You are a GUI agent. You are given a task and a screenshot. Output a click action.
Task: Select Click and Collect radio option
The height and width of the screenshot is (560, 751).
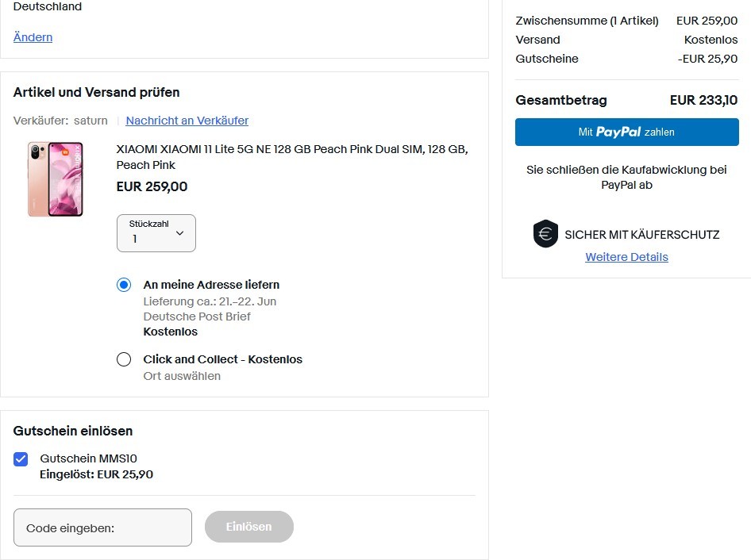(124, 359)
